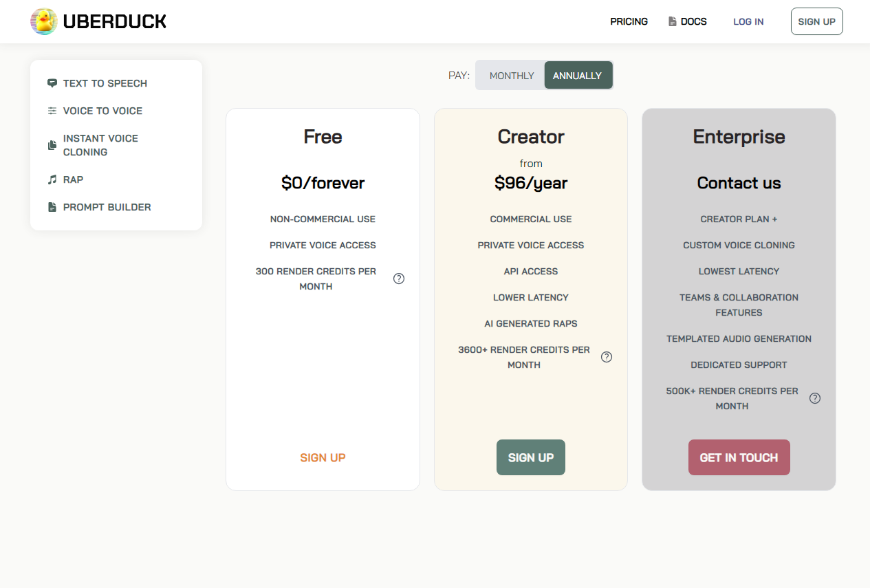This screenshot has height=588, width=870.
Task: Click the Dedicated Support feature text
Action: pos(739,365)
